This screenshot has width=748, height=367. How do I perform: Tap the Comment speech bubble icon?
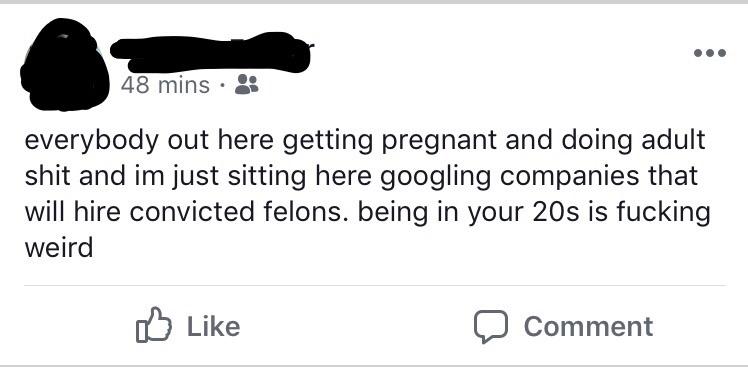tap(491, 326)
